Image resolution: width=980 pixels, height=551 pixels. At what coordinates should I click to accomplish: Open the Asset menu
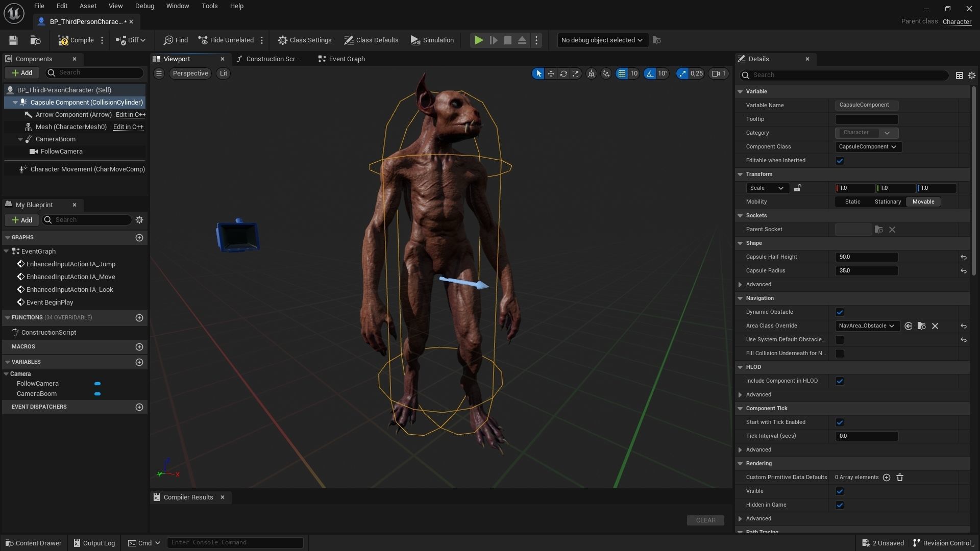[x=88, y=6]
